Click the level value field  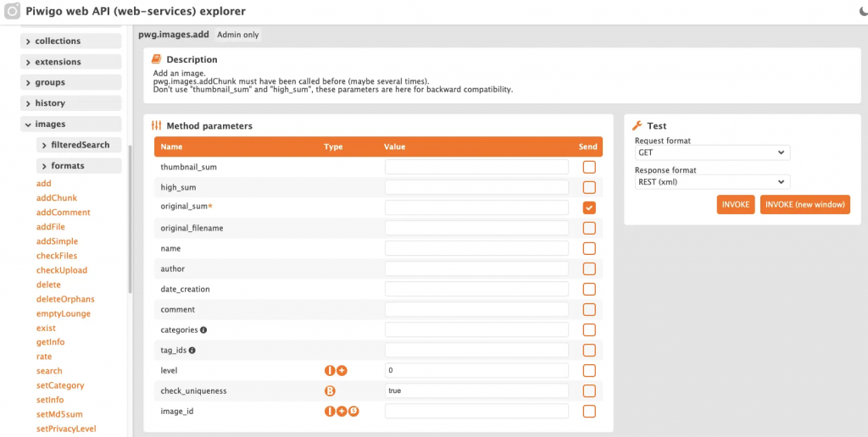click(476, 371)
